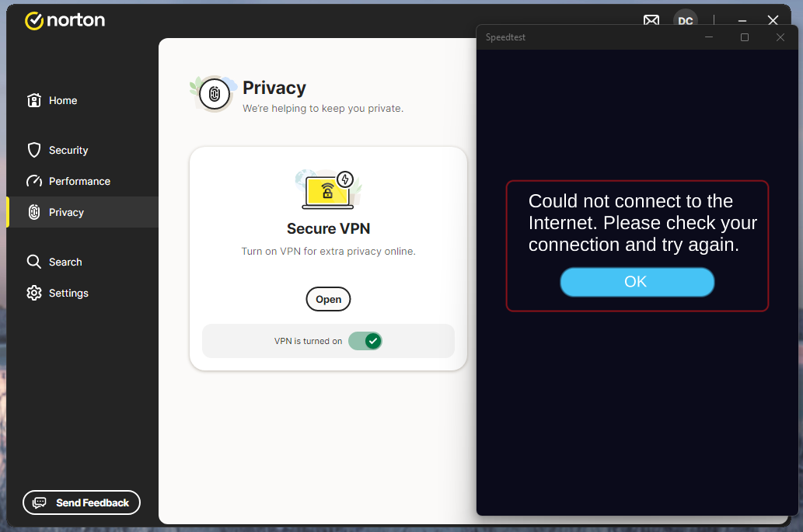Click the Home house icon in sidebar
This screenshot has height=532, width=803.
pyautogui.click(x=33, y=100)
